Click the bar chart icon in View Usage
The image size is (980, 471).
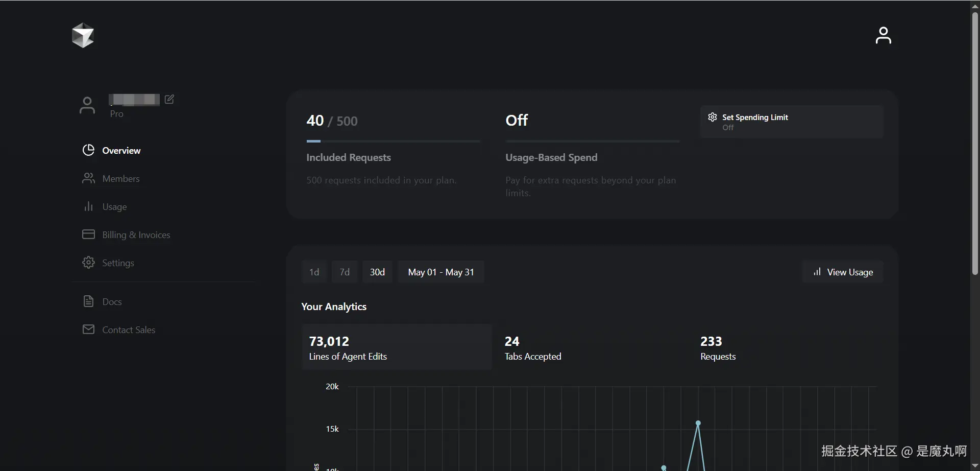(817, 272)
